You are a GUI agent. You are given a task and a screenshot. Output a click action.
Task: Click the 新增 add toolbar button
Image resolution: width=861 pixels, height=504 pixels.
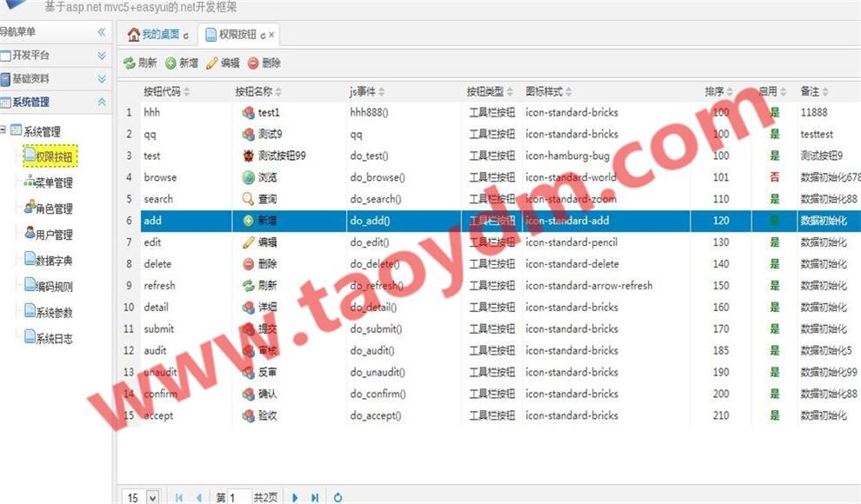[x=183, y=63]
